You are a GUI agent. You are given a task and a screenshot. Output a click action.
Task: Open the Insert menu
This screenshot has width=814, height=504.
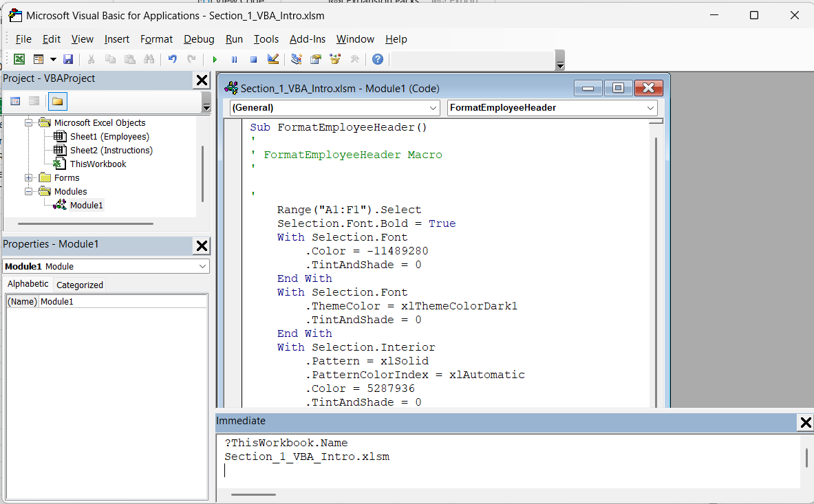(117, 39)
